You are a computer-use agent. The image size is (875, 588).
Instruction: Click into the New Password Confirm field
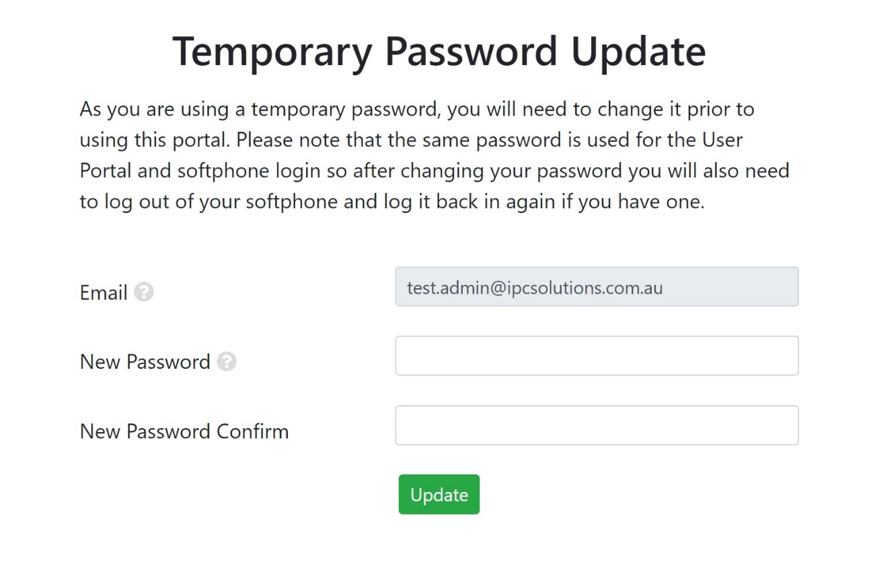pyautogui.click(x=597, y=425)
